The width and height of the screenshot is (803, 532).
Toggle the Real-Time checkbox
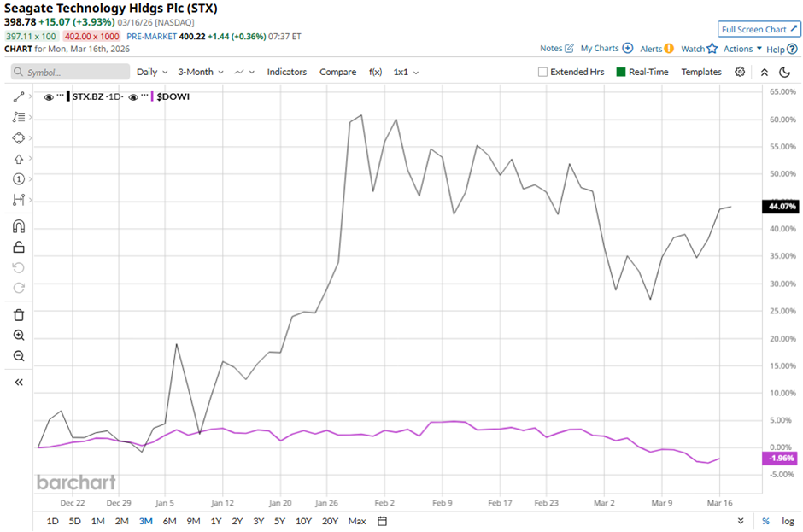pyautogui.click(x=621, y=73)
